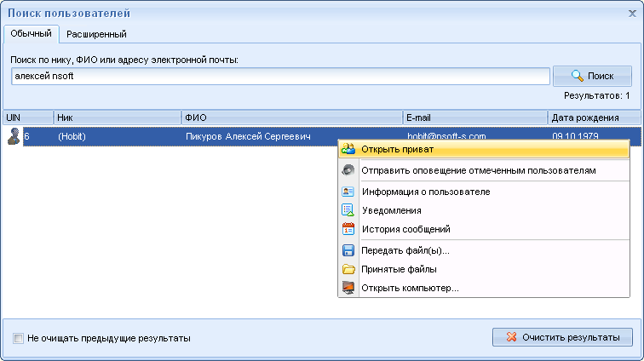Click the floppy disk icon for Передать файл(ы)
This screenshot has height=361, width=644.
348,250
